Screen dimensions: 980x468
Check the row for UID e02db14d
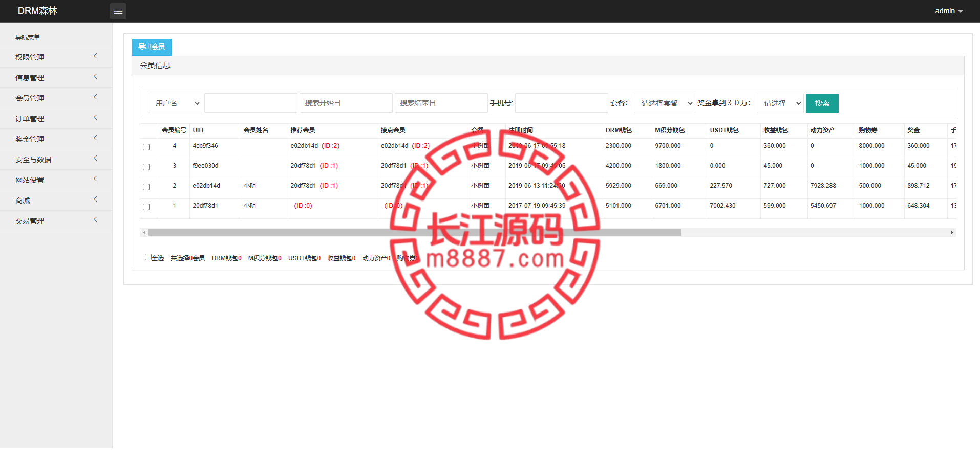point(146,187)
